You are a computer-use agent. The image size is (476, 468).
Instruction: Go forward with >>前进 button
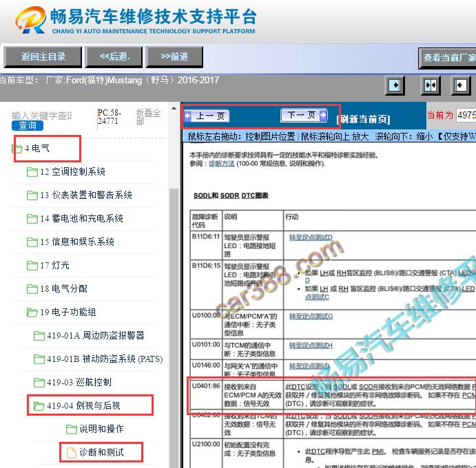(174, 56)
